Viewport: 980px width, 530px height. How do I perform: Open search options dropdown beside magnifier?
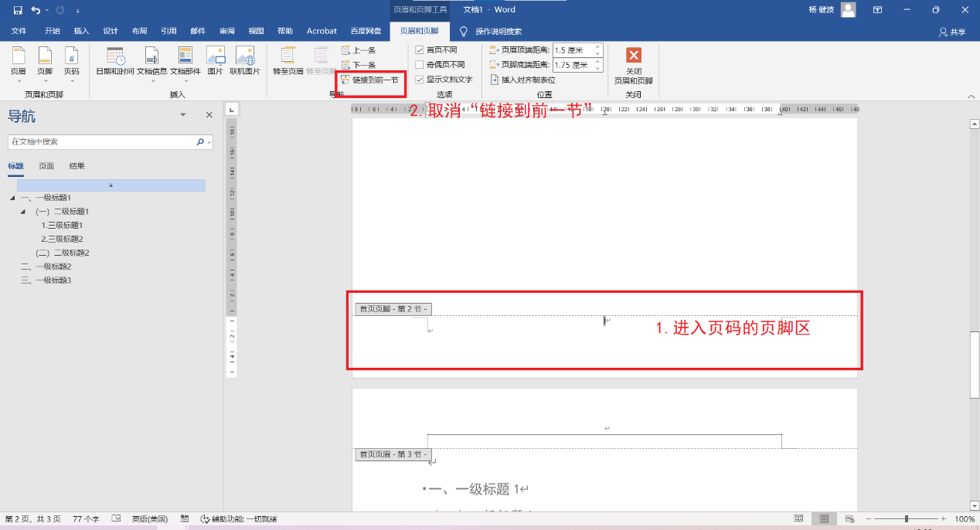tap(209, 143)
